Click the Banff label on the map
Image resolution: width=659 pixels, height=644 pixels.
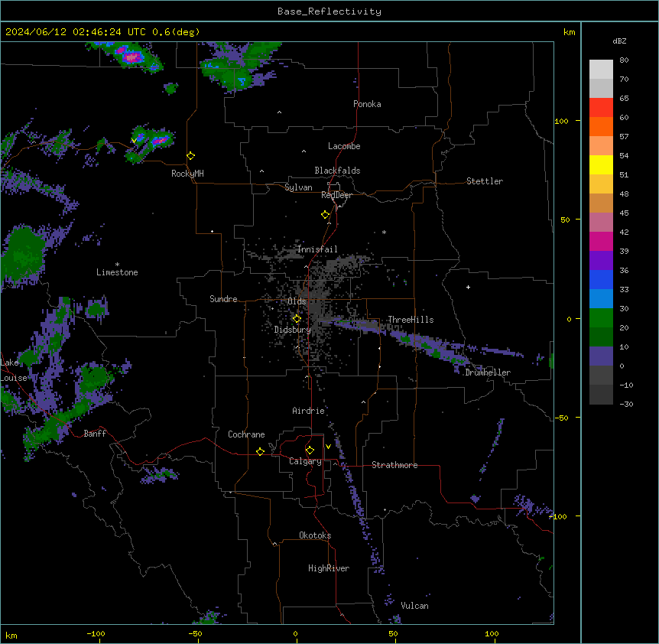pyautogui.click(x=95, y=434)
